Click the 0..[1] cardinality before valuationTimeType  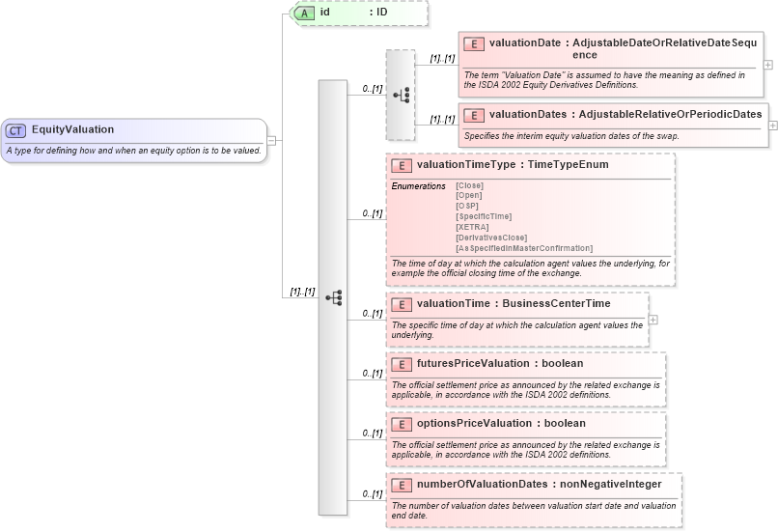pos(373,213)
